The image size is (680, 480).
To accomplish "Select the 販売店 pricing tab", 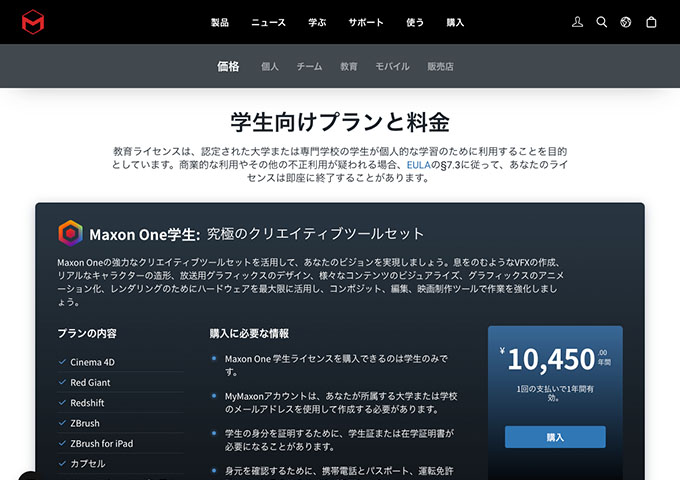I will [440, 67].
